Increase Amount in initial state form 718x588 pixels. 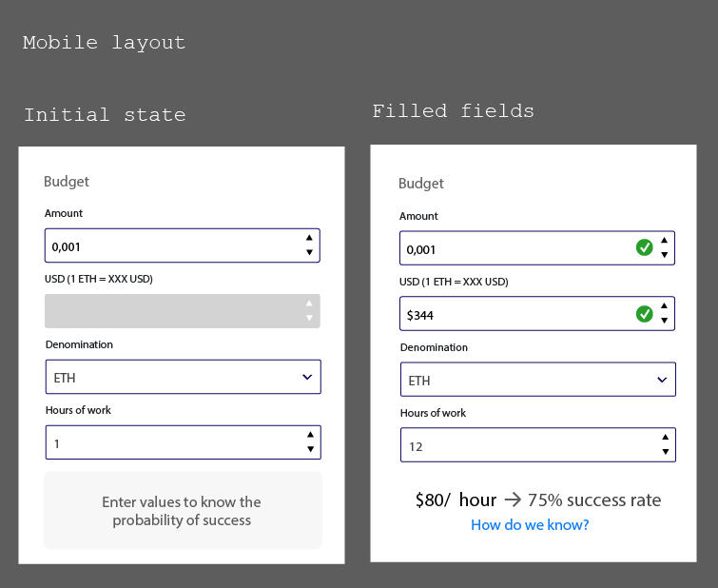[309, 239]
